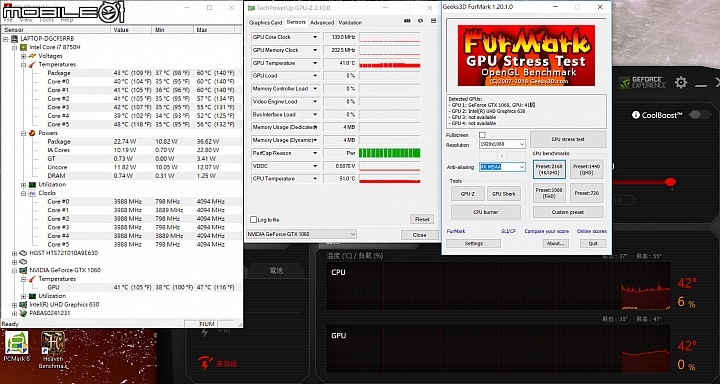Run the Preset:1080 (FHD) benchmark
Screen dimensions: 720x384
(x=550, y=193)
